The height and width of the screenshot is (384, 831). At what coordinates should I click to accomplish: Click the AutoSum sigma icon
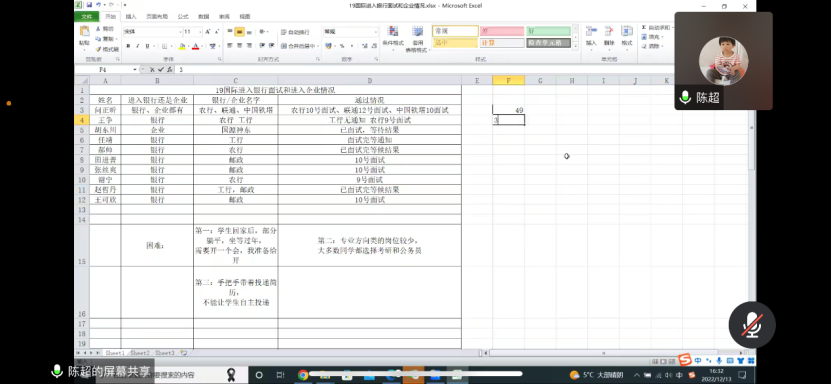(x=644, y=28)
